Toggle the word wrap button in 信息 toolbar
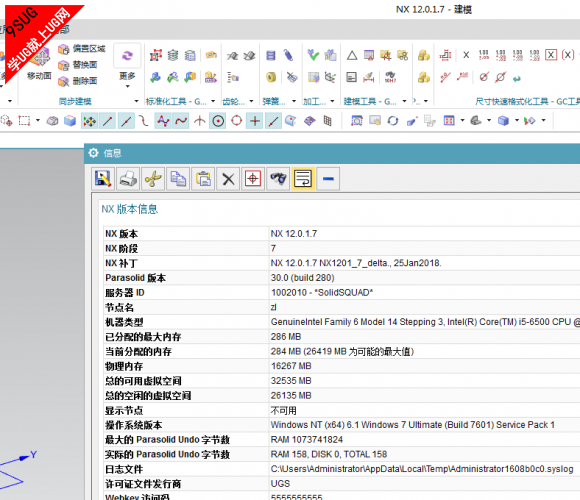Image resolution: width=580 pixels, height=500 pixels. (303, 179)
